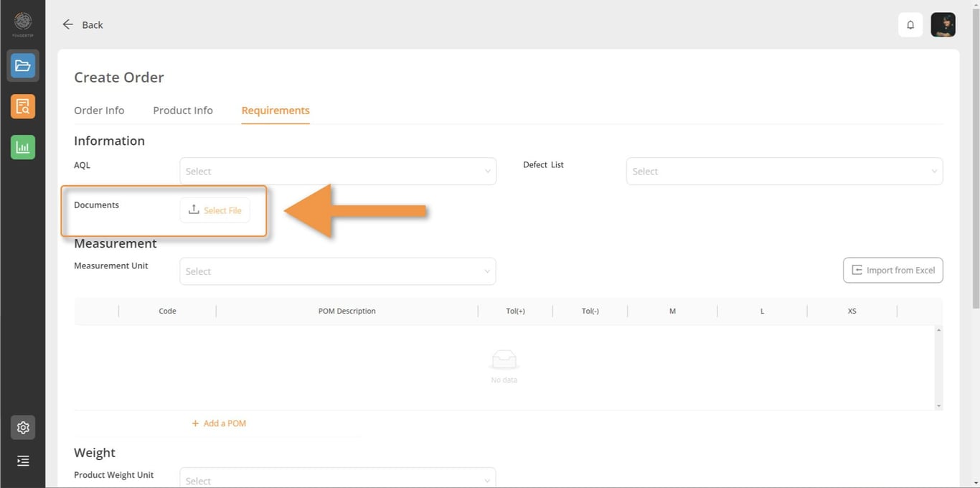The image size is (980, 488).
Task: Click the Tol(+) column header
Action: pos(516,311)
